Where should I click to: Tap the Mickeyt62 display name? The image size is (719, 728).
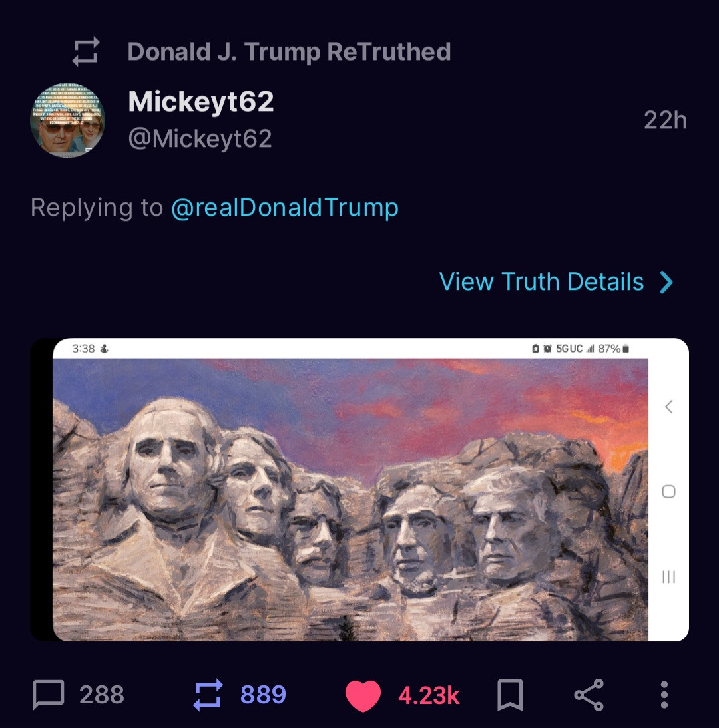click(200, 102)
